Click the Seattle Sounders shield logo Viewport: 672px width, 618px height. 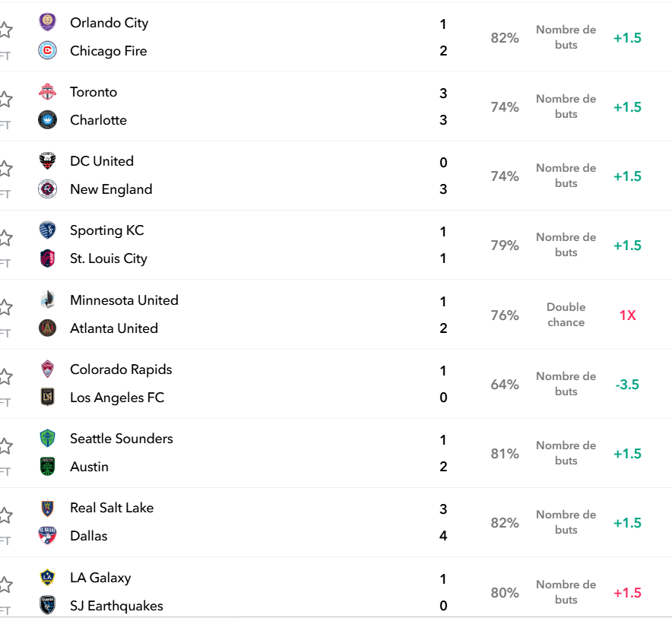pos(47,439)
